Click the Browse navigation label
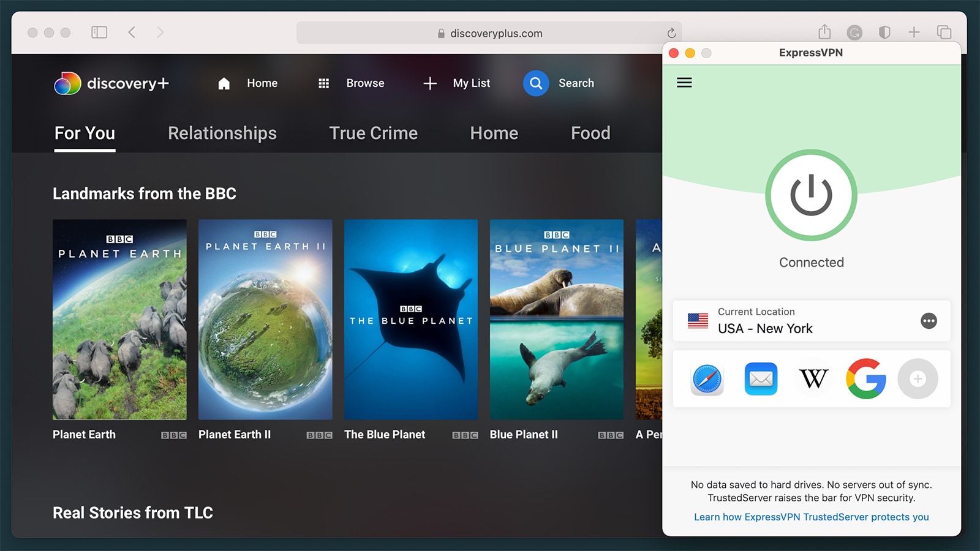980x551 pixels. pos(366,83)
